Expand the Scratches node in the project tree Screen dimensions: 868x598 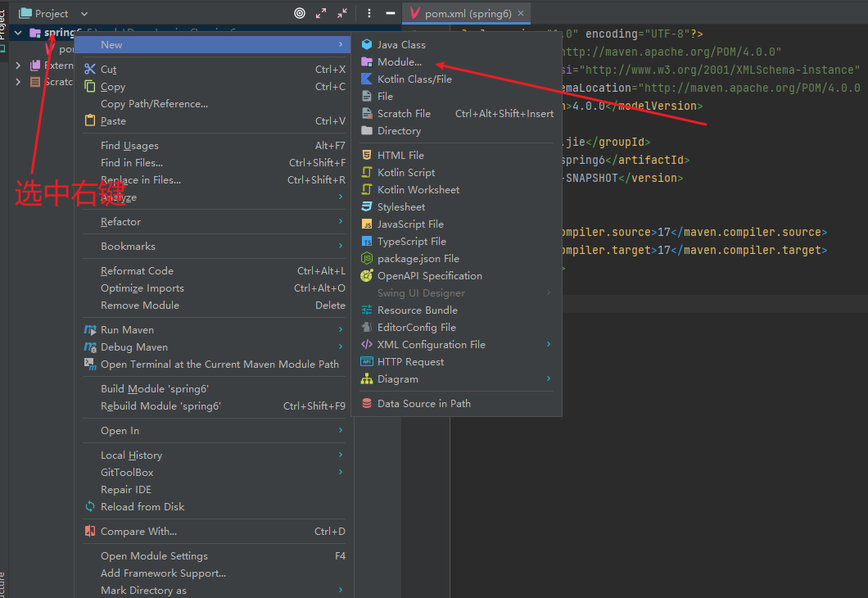(x=18, y=82)
